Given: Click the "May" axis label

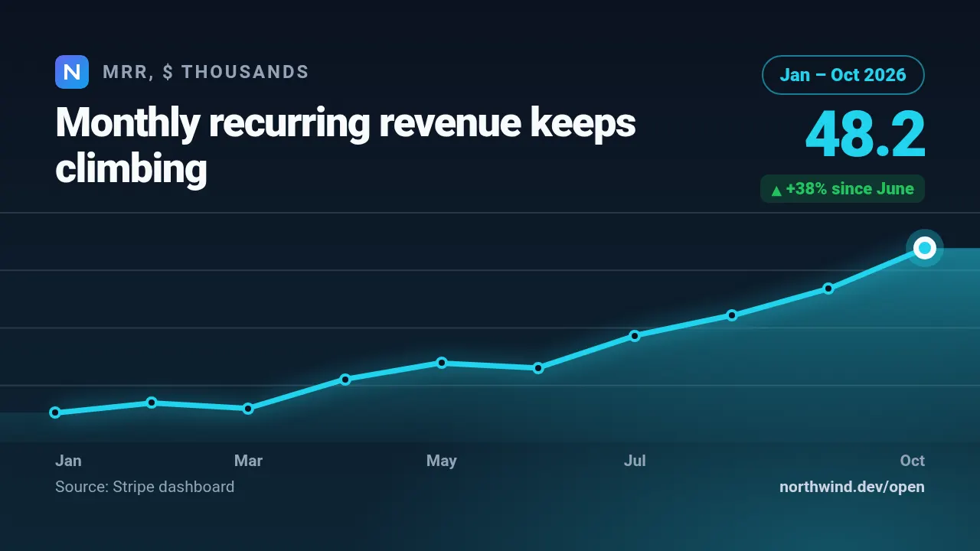Looking at the screenshot, I should click(442, 461).
